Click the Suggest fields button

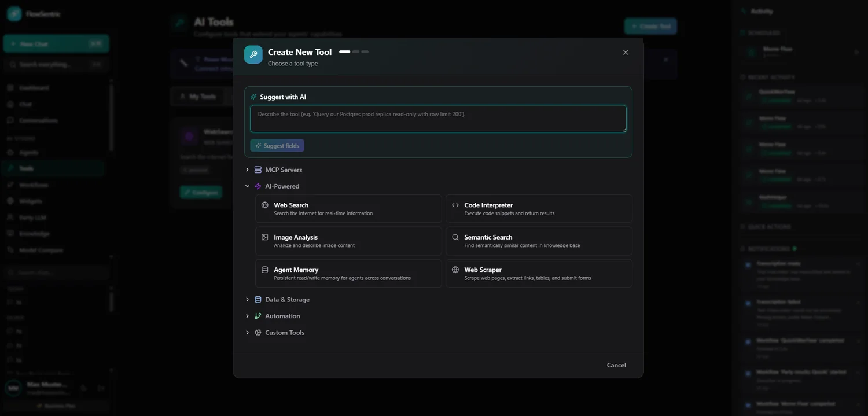(277, 146)
